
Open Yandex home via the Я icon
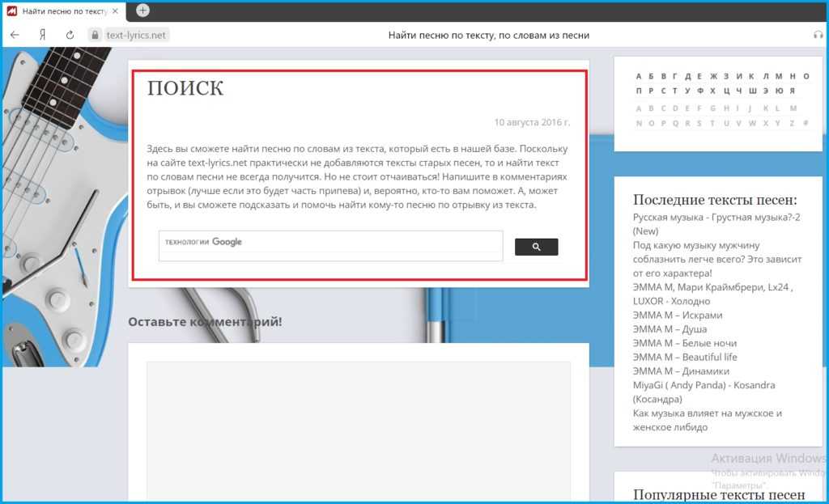pos(42,35)
